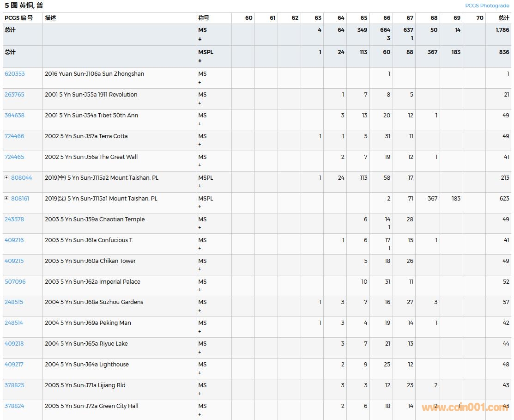
Task: Click the 总计 column header
Action: (x=503, y=18)
